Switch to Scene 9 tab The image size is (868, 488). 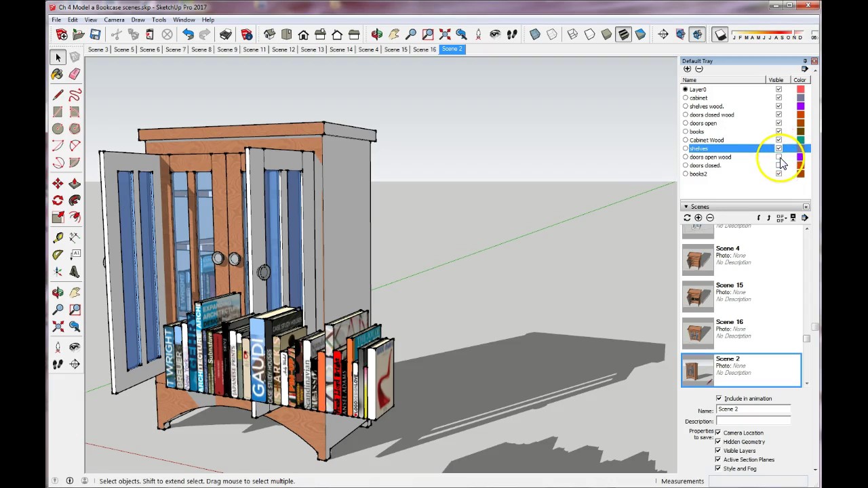click(x=227, y=49)
